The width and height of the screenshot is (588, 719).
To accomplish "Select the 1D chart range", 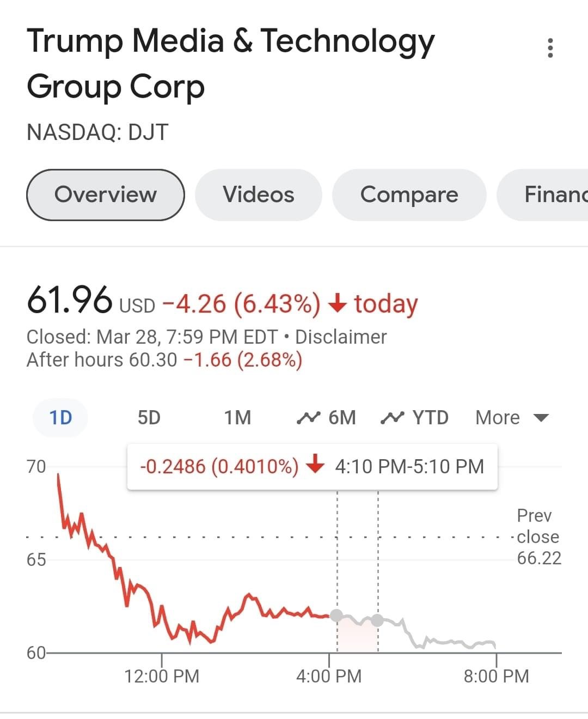I will [60, 418].
